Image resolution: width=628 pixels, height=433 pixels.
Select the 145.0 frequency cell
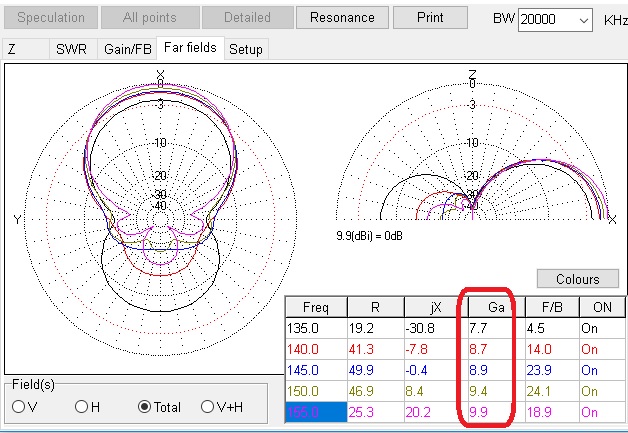coord(316,370)
